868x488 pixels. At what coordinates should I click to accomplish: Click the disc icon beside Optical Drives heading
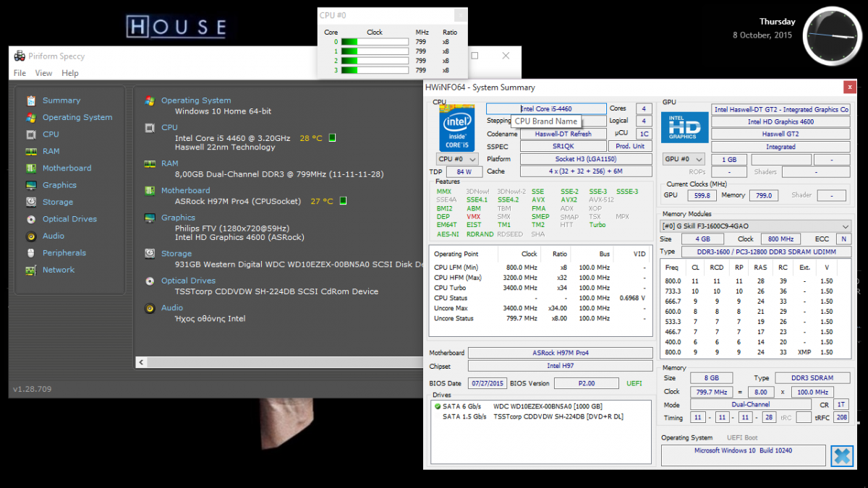tap(150, 281)
